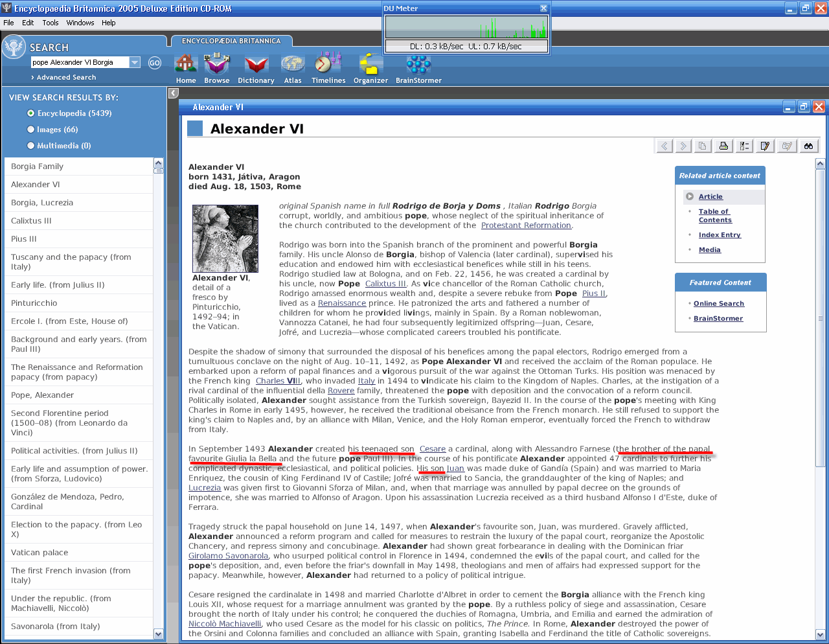Viewport: 829px width, 644px height.
Task: Go to Home via house icon
Action: (186, 65)
